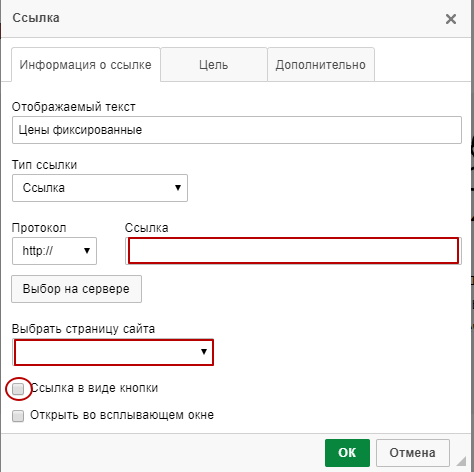474x472 pixels.
Task: Enable the Ссылка в виде кнопки checkbox
Action: click(18, 389)
